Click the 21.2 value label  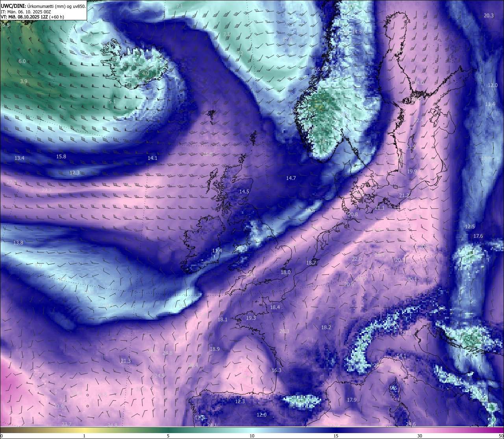404,196
